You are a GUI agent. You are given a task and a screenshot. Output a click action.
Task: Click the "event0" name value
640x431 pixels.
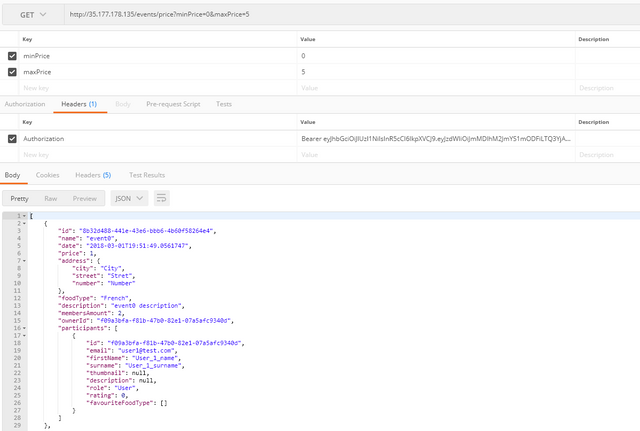tap(100, 238)
